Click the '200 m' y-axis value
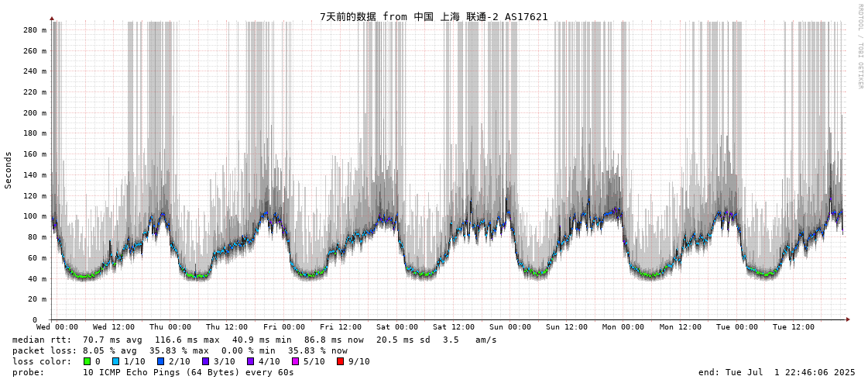Viewport: 868px width, 383px height. [36, 112]
